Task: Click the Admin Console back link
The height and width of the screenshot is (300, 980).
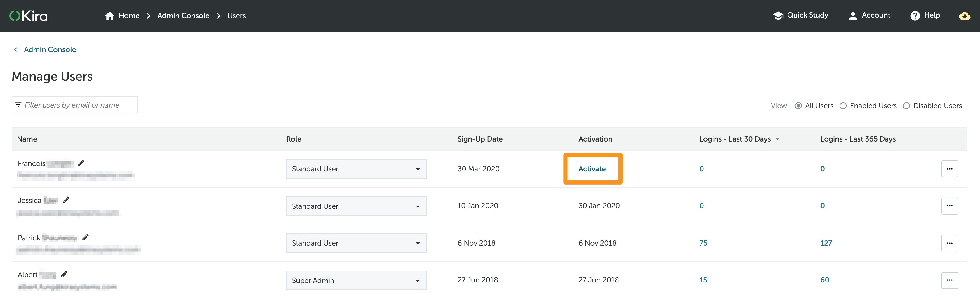Action: pyautogui.click(x=50, y=49)
